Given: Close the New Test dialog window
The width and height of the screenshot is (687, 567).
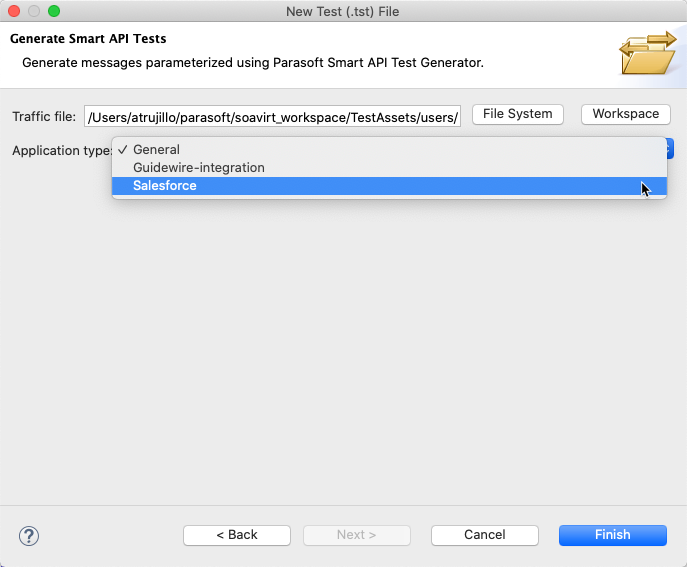Looking at the screenshot, I should point(14,11).
